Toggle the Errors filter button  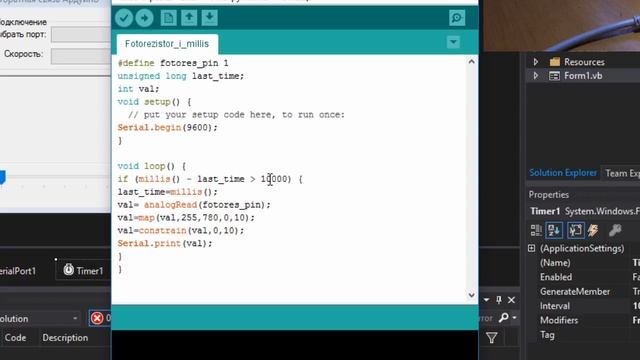click(x=100, y=318)
